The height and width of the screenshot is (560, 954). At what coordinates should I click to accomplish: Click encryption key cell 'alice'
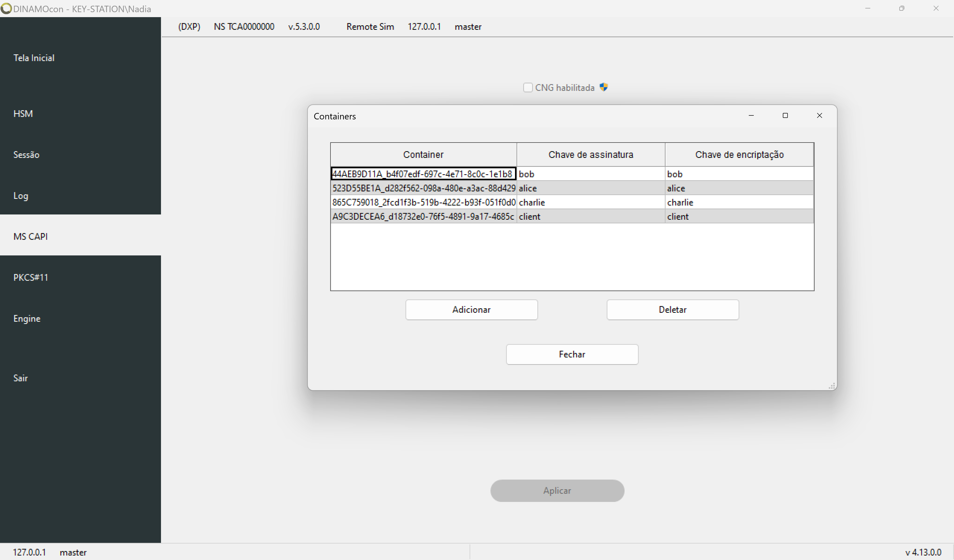pyautogui.click(x=739, y=188)
